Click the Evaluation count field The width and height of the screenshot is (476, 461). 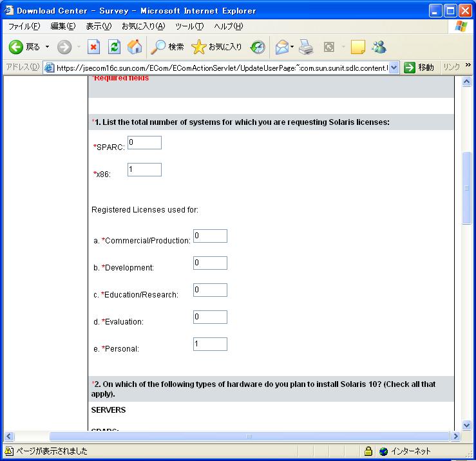[210, 317]
